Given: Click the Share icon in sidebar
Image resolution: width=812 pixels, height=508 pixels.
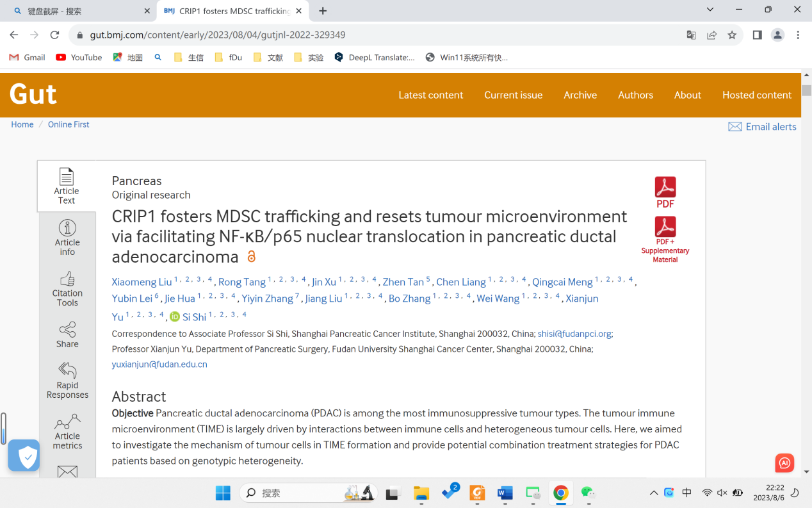Looking at the screenshot, I should pyautogui.click(x=67, y=330).
